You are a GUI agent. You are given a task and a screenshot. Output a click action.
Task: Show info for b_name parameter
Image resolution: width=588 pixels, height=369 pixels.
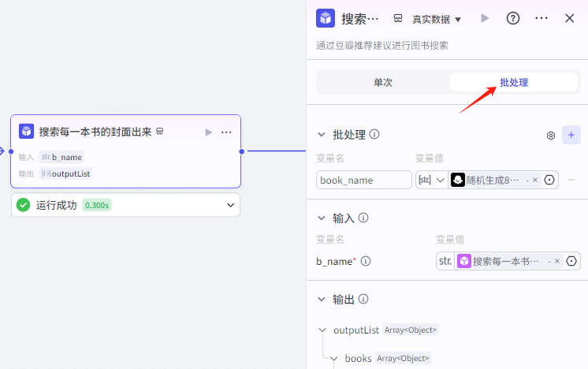point(366,261)
